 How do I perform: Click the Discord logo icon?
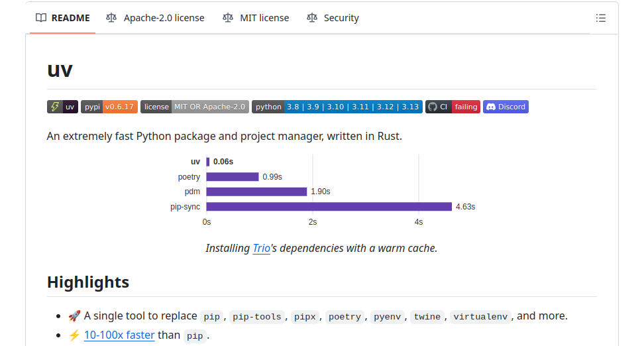(491, 107)
